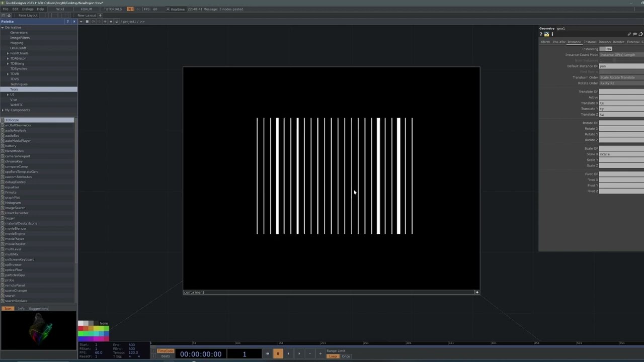Click the New Layout label
644x362 pixels.
click(87, 15)
